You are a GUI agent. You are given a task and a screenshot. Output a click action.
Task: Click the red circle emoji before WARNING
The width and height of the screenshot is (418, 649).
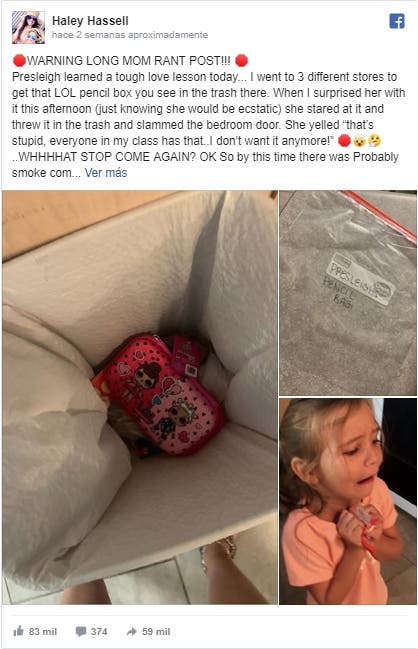[19, 60]
